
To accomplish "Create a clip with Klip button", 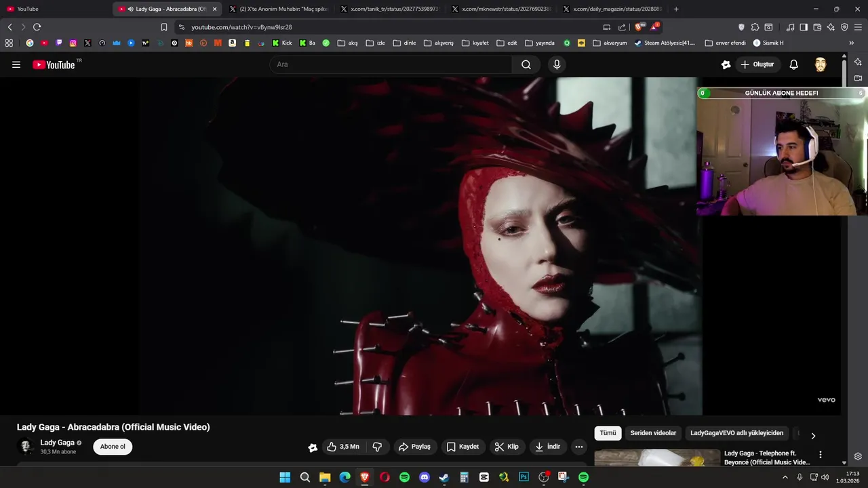I will pos(507,447).
